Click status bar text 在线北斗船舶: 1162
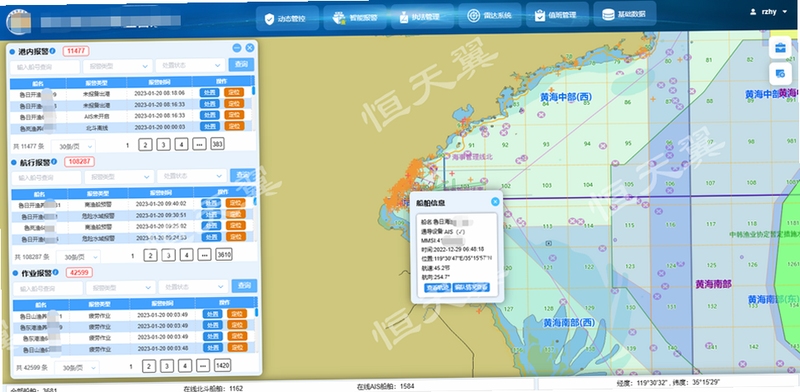 pos(213,389)
